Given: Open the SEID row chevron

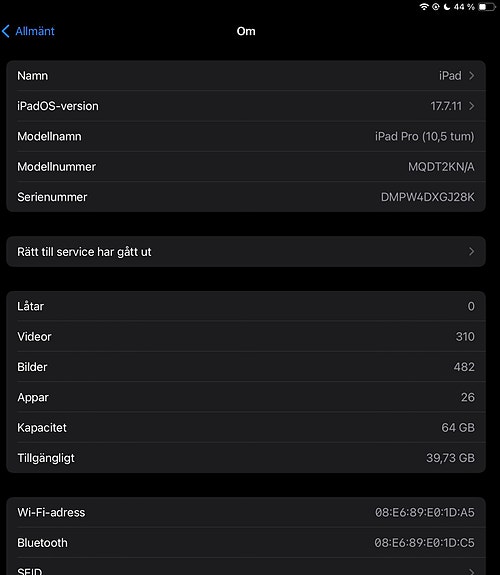Looking at the screenshot, I should point(471,571).
